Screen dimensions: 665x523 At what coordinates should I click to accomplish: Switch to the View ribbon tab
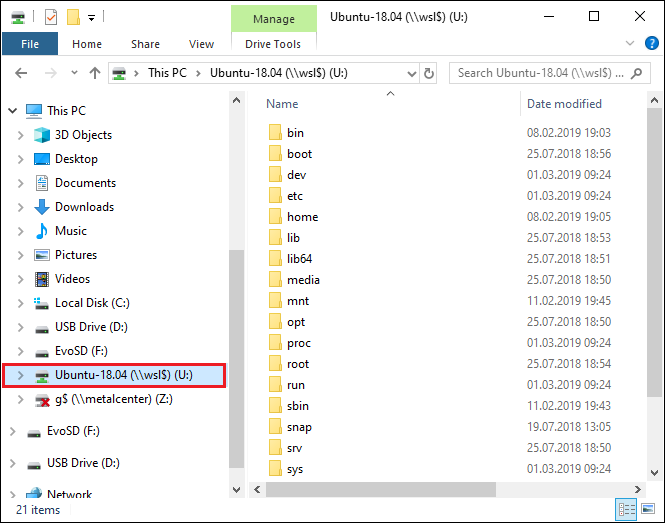pos(201,44)
